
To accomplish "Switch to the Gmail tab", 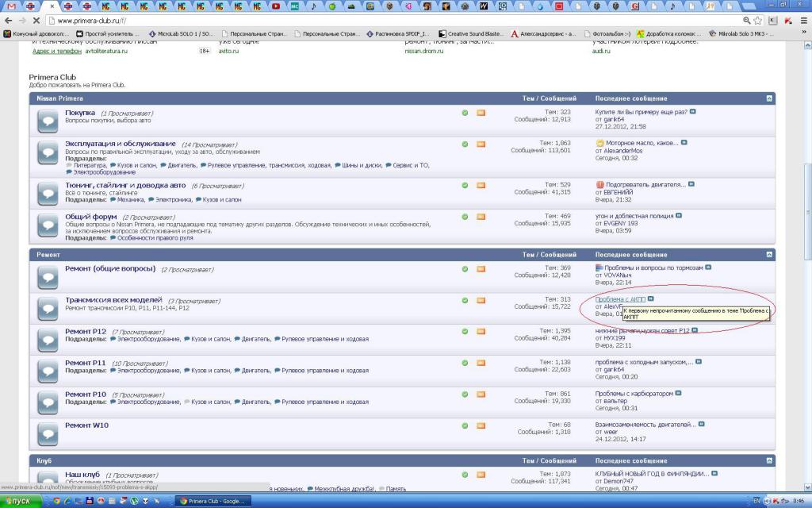I will click(x=11, y=6).
